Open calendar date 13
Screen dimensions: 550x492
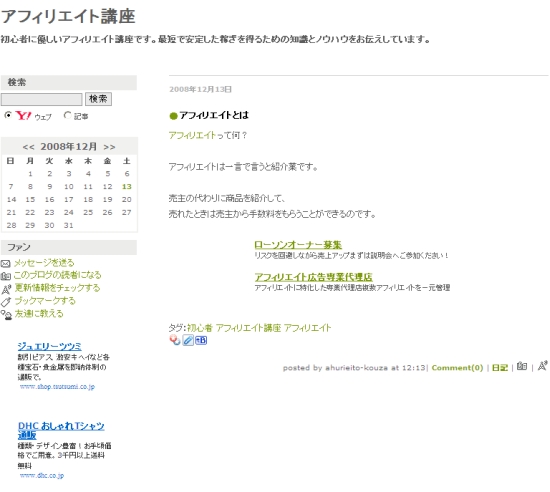(x=127, y=187)
